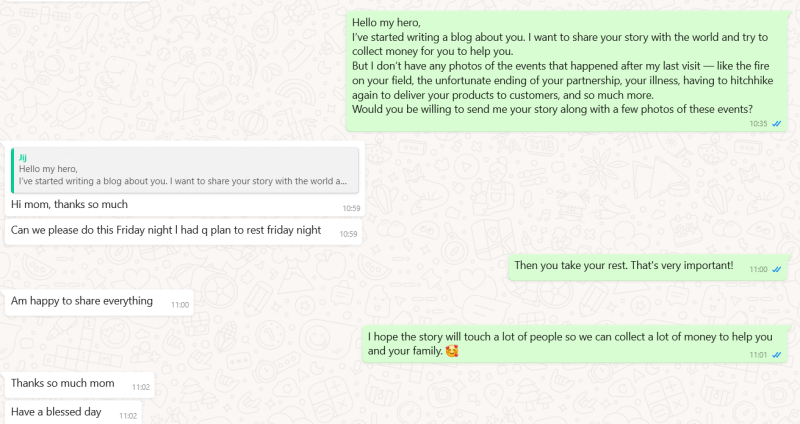
Task: Click the read-receipt checkmarks on the 10:35 message
Action: click(777, 124)
